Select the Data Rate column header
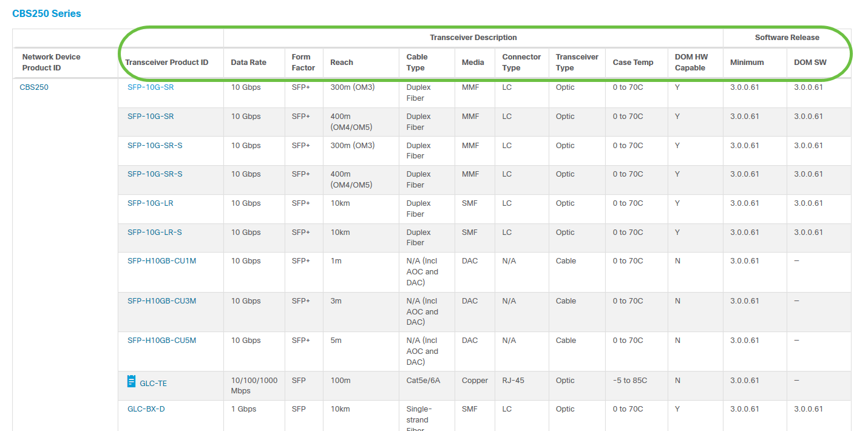This screenshot has height=431, width=868. click(249, 63)
